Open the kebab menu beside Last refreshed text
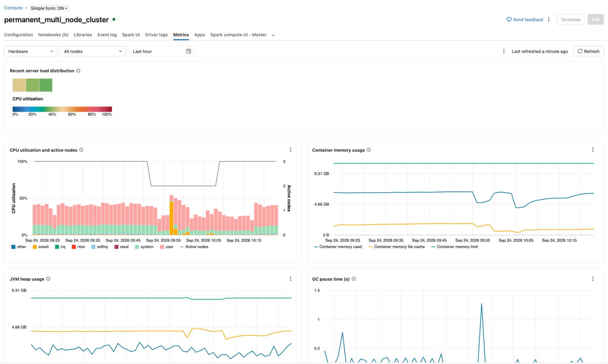Image resolution: width=608 pixels, height=364 pixels. tap(504, 51)
